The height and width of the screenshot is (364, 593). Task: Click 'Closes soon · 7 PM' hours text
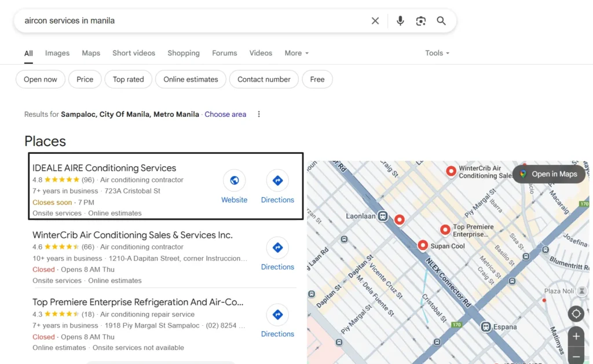(63, 202)
